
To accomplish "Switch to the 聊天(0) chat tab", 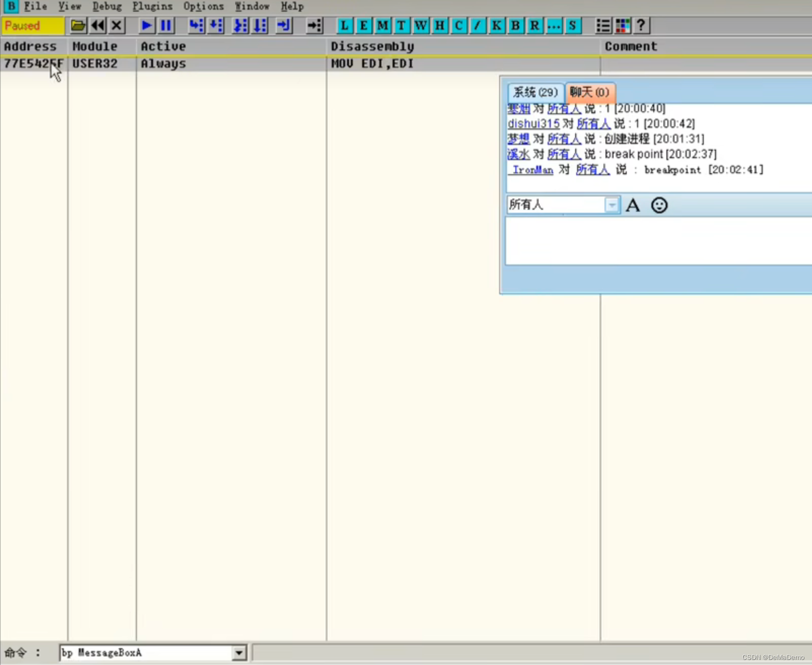I will click(x=589, y=92).
